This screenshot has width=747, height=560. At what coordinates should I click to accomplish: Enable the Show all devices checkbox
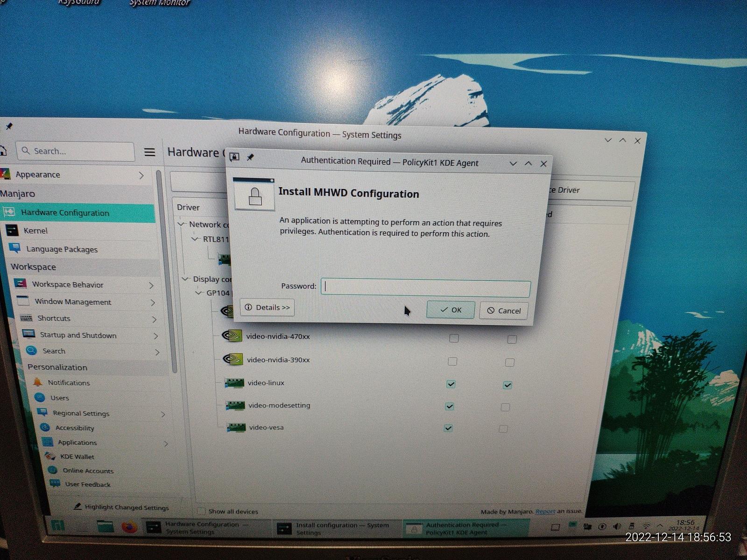tap(201, 511)
